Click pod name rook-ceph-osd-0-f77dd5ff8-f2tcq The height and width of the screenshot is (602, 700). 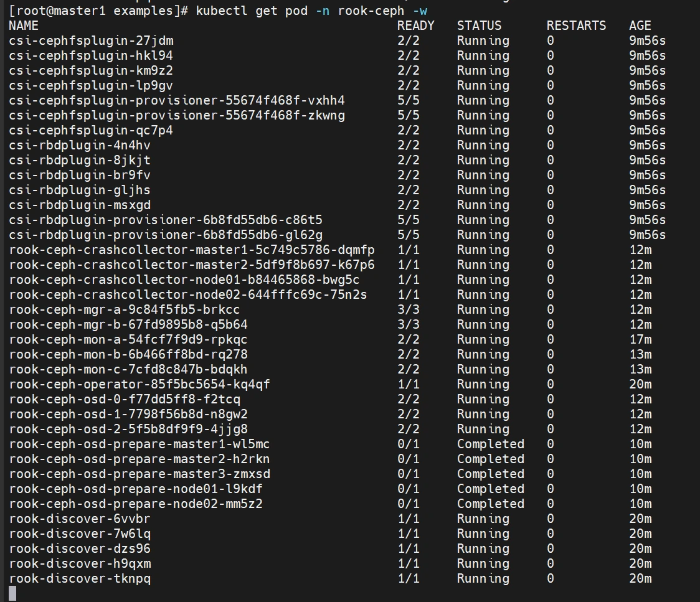tap(125, 400)
